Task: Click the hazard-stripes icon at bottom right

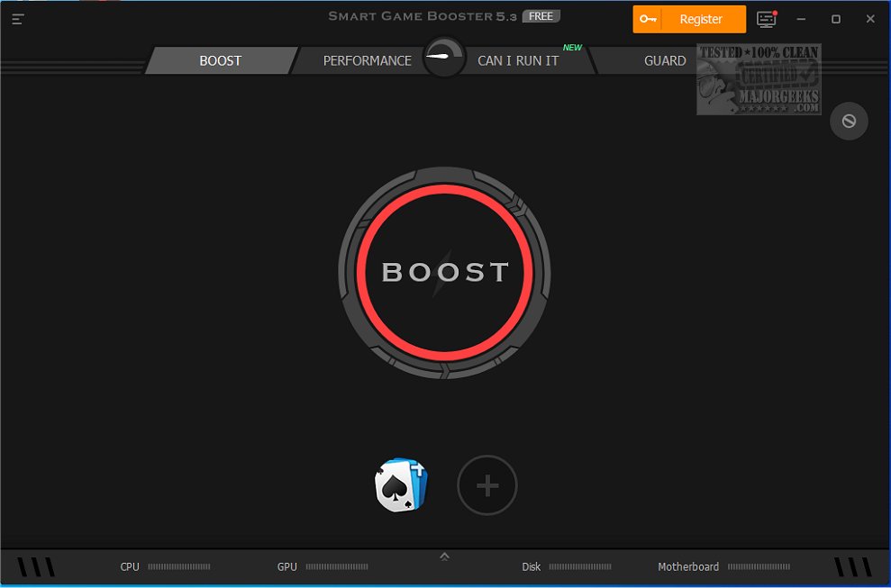Action: (x=850, y=565)
